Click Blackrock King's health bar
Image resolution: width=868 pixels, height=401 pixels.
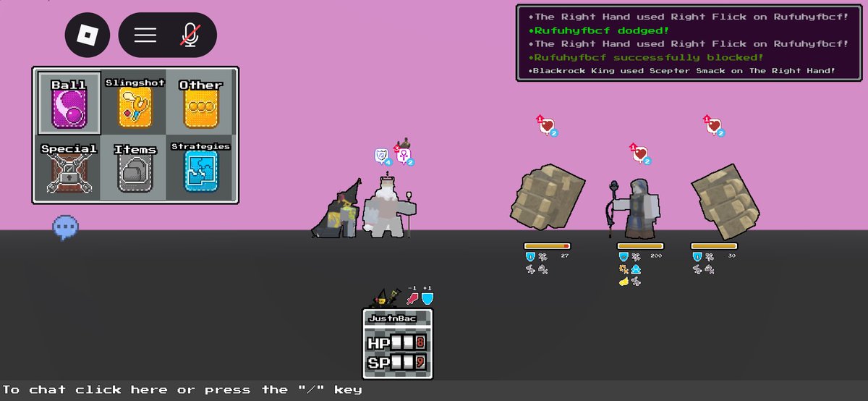tap(640, 246)
